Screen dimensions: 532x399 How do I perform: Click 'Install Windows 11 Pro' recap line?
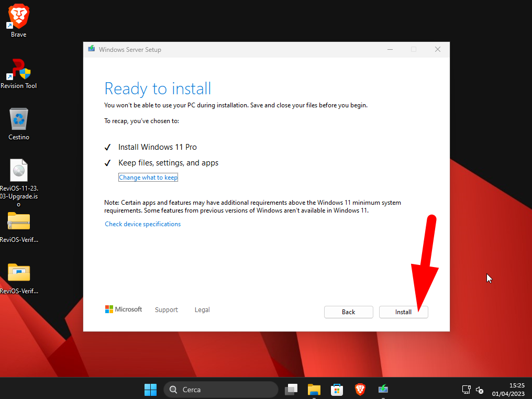click(158, 147)
